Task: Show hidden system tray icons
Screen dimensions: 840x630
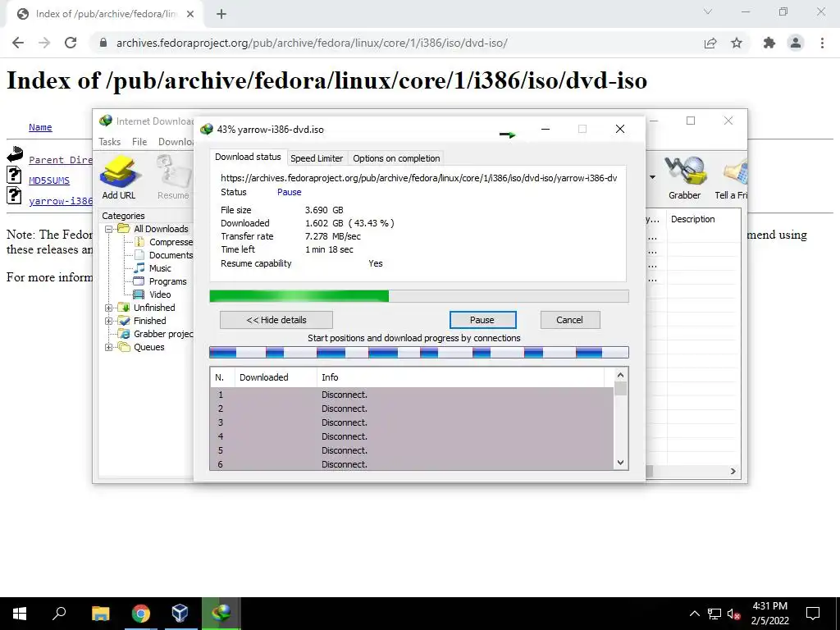Action: 694,614
